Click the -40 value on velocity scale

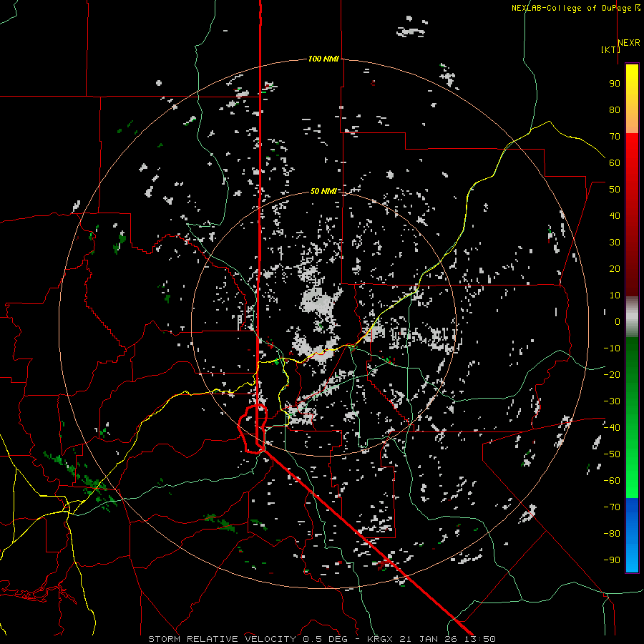click(x=612, y=428)
